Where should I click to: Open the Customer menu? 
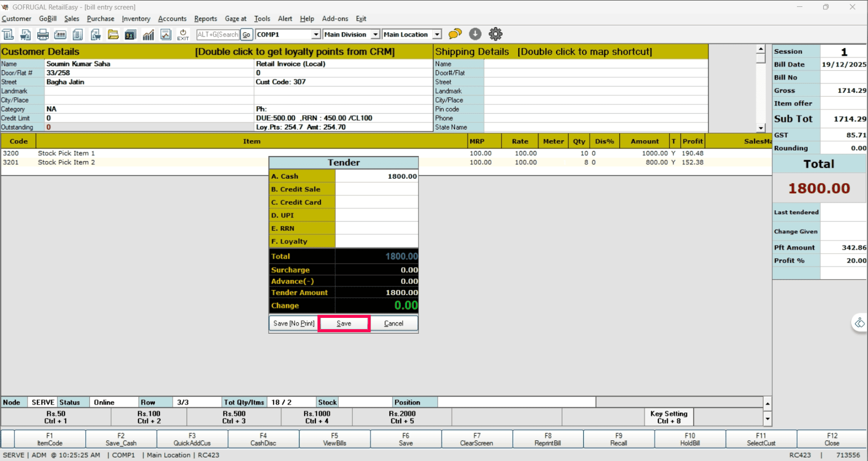pyautogui.click(x=16, y=19)
